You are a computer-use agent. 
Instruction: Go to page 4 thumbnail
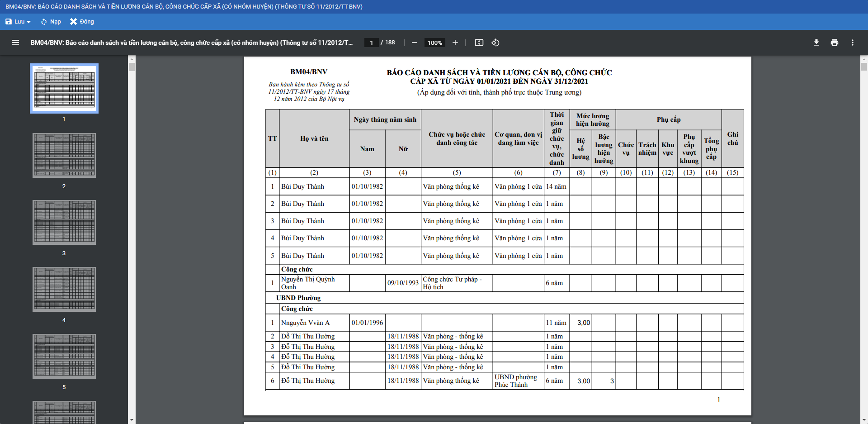coord(64,289)
